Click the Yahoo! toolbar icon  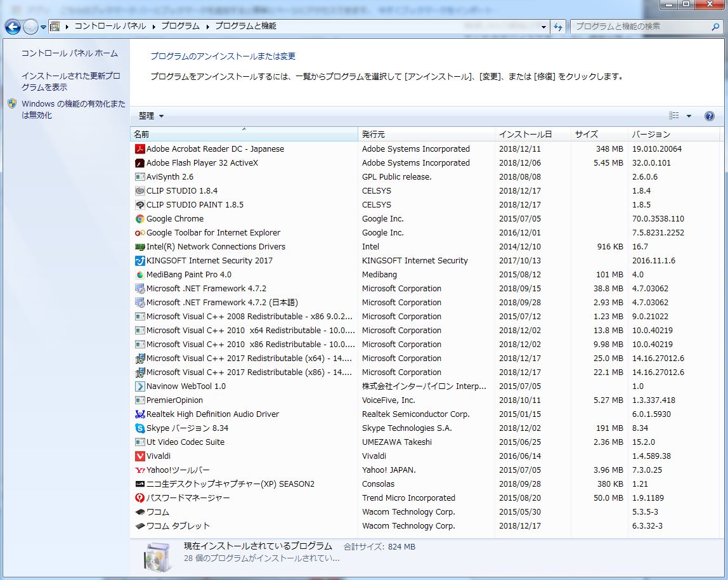[x=140, y=470]
